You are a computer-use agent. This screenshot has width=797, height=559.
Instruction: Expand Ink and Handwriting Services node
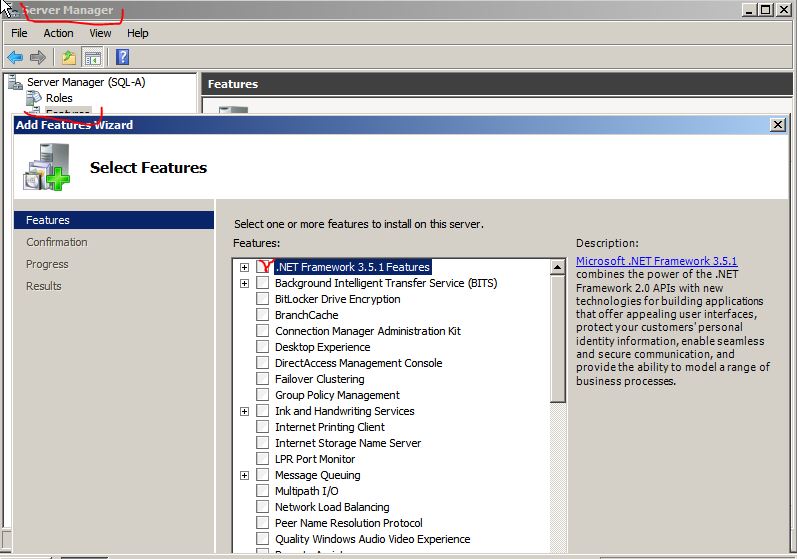coord(244,412)
